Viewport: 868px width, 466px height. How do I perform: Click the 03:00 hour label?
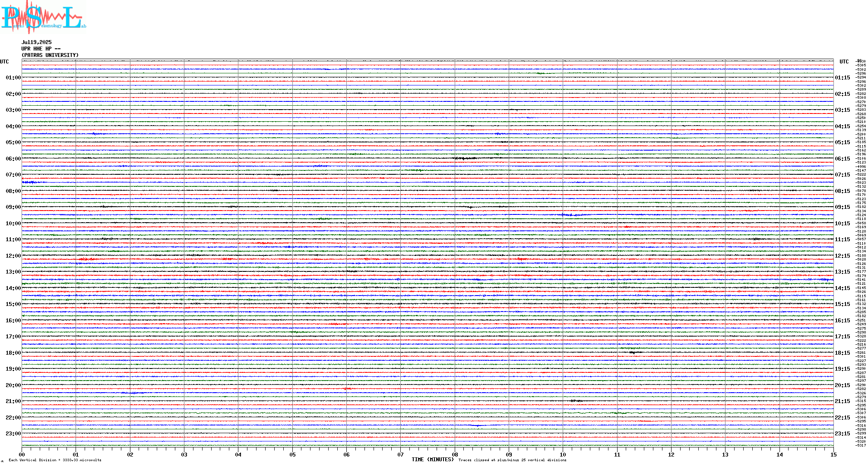tap(13, 110)
